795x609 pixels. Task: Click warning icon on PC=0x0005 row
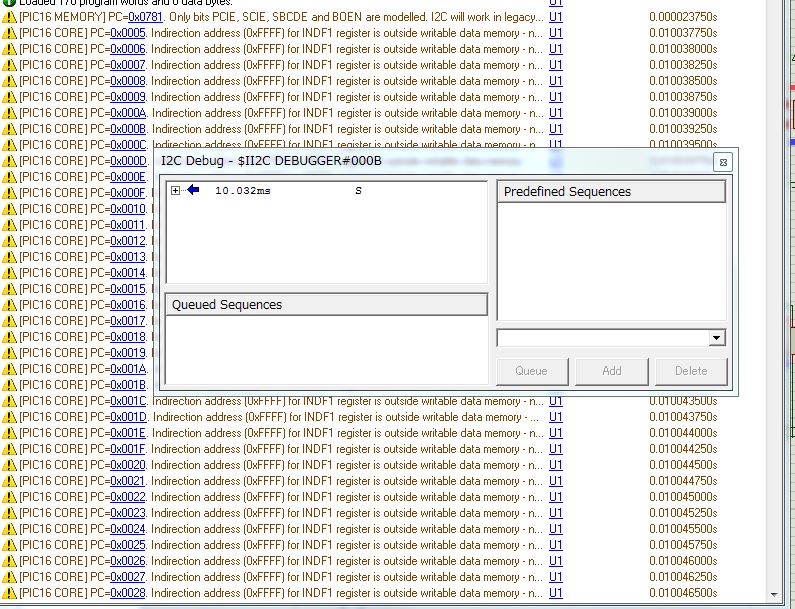coord(9,33)
